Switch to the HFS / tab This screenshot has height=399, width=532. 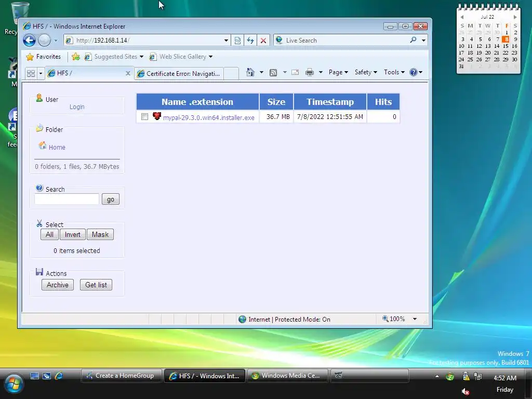click(85, 73)
